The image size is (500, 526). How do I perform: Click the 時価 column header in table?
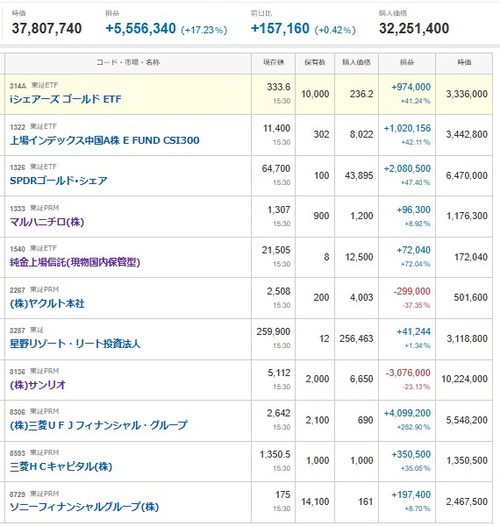point(464,62)
